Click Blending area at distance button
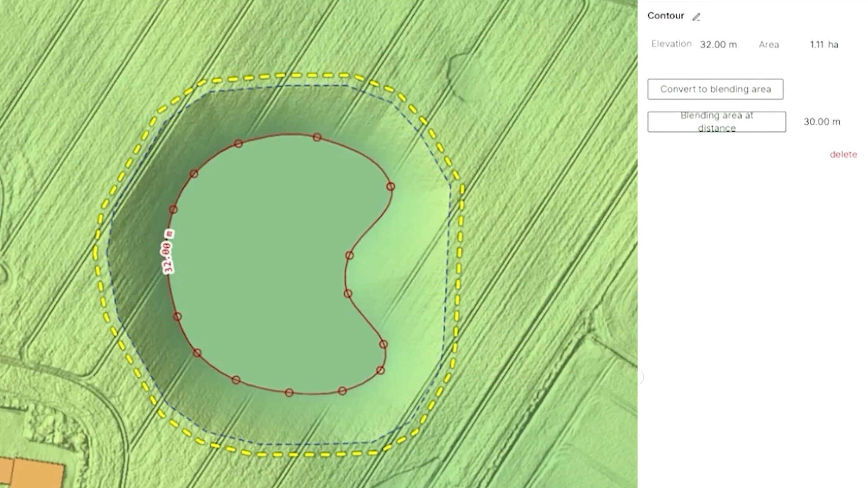 click(x=717, y=122)
